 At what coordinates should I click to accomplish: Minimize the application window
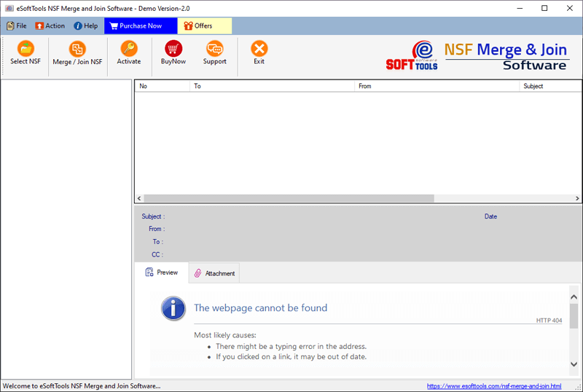tap(520, 8)
